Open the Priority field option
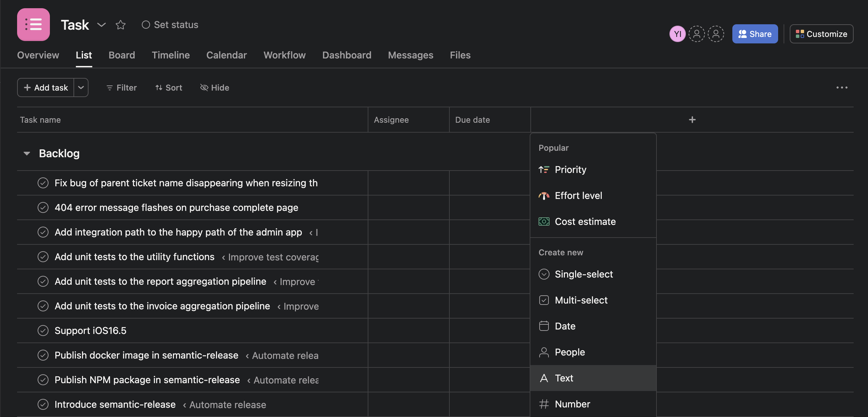The image size is (868, 417). point(571,170)
